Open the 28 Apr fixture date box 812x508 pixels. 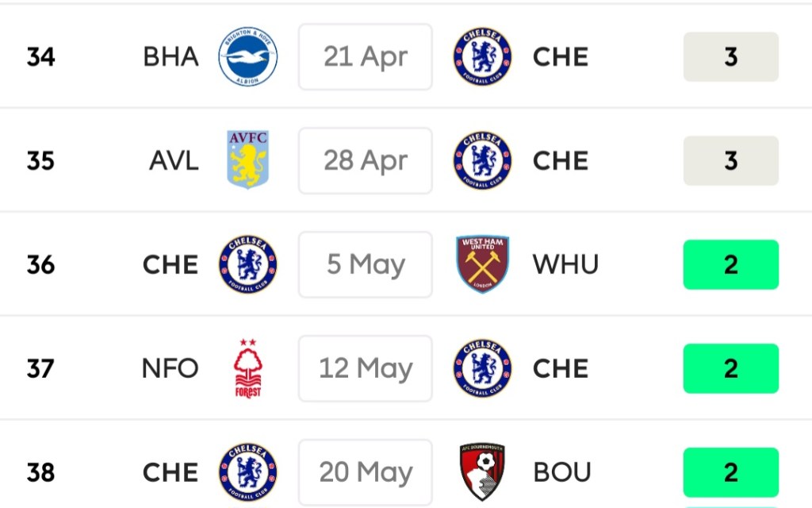tap(366, 160)
